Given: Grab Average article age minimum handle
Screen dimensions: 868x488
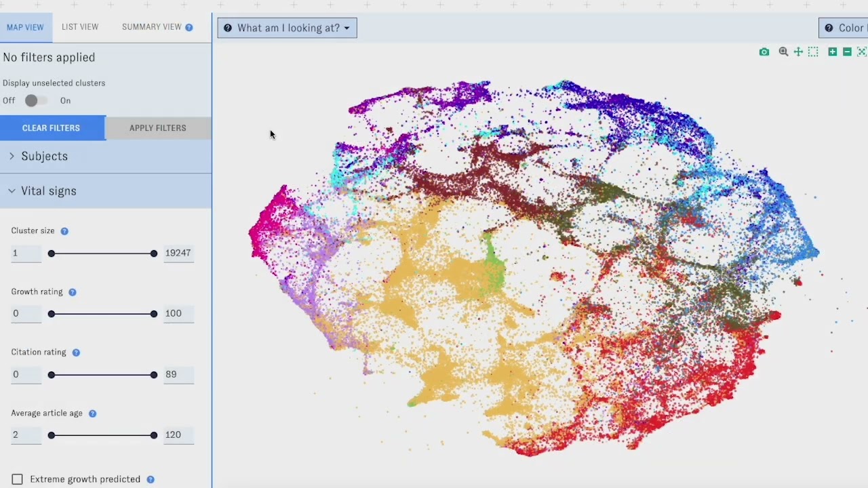Looking at the screenshot, I should (x=52, y=435).
